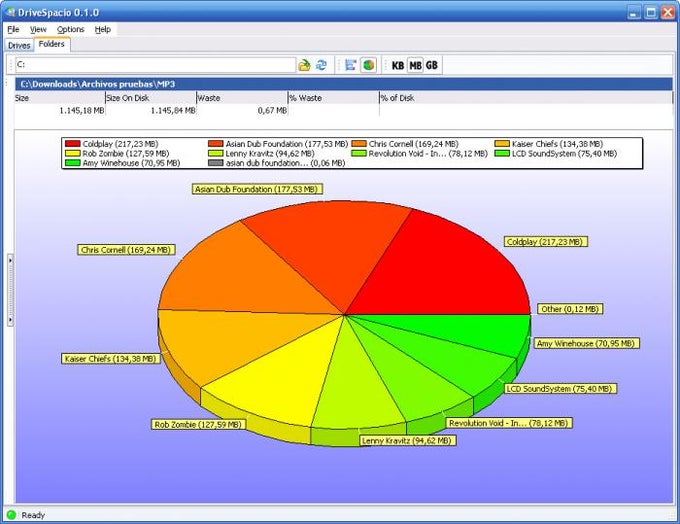Click the upper arrow on left splitter handle
This screenshot has width=680, height=524.
coord(10,260)
